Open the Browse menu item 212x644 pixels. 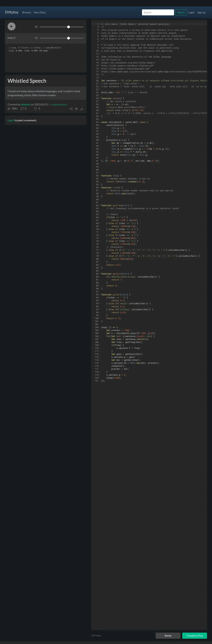pyautogui.click(x=27, y=13)
